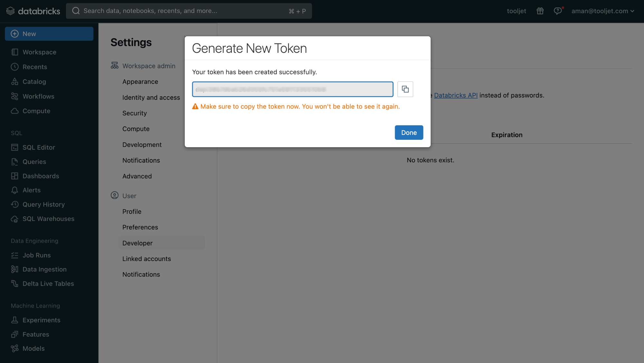
Task: Click the Databricks logo
Action: click(33, 11)
